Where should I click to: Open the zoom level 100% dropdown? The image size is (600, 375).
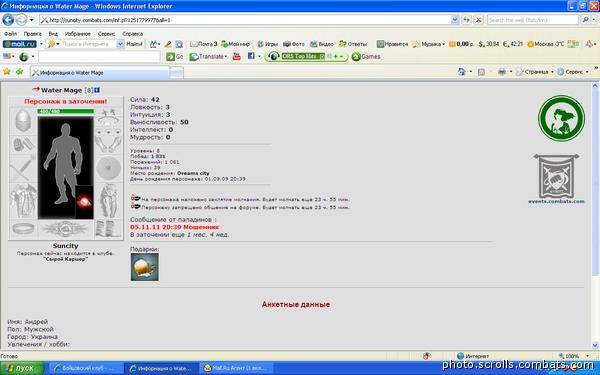click(x=588, y=356)
